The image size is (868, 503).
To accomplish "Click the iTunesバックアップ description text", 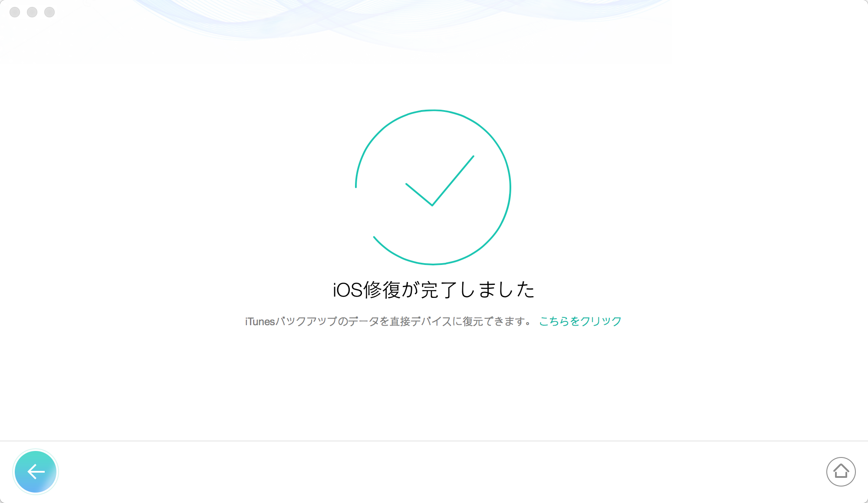I will point(388,321).
